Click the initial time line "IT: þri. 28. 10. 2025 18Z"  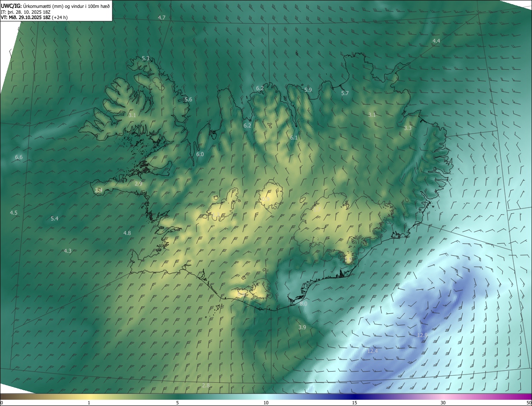click(26, 12)
